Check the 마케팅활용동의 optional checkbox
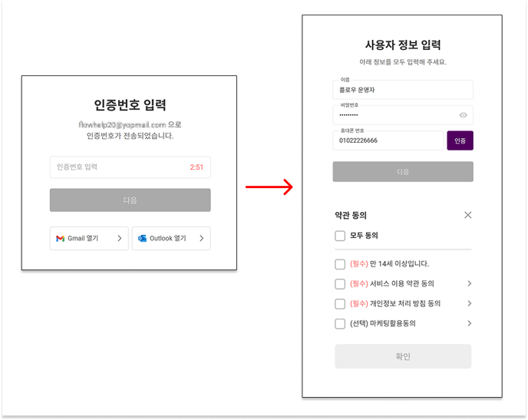528x420 pixels. click(x=340, y=324)
